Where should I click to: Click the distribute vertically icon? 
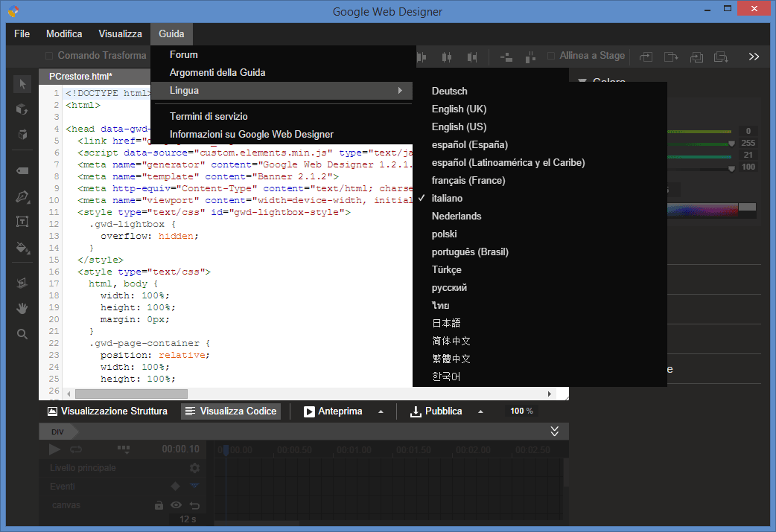pos(530,57)
